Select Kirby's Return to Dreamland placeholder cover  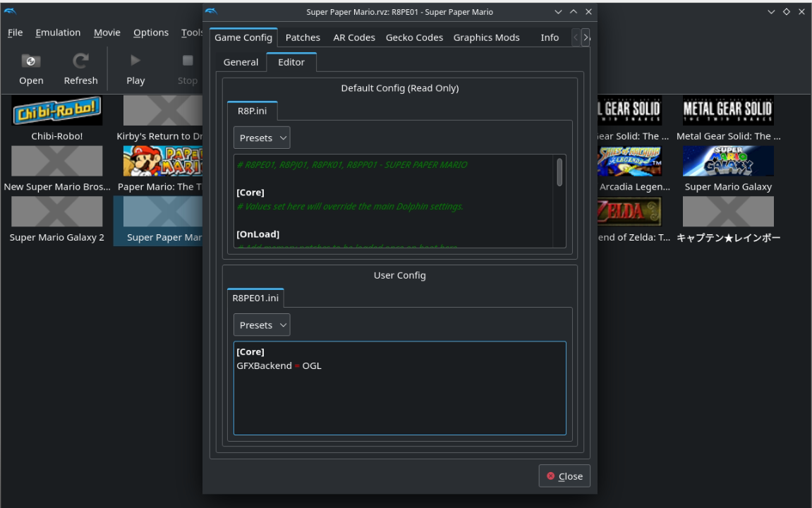coord(162,110)
